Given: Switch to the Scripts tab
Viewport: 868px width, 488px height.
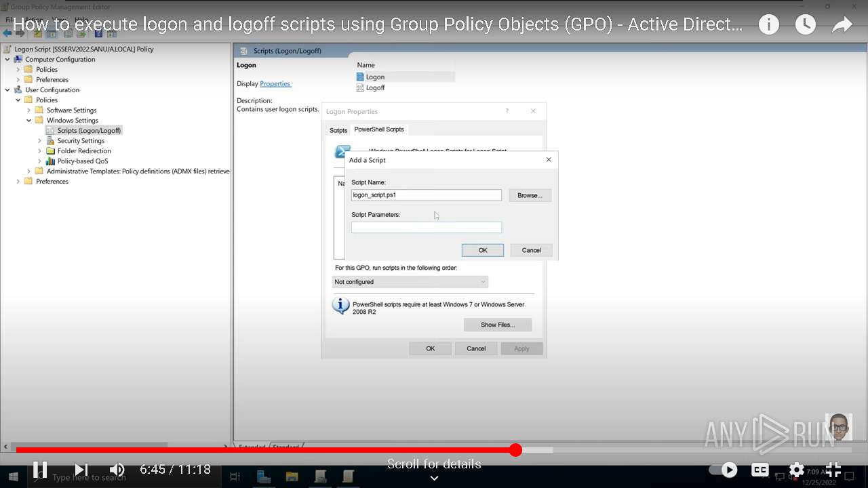Looking at the screenshot, I should tap(338, 130).
